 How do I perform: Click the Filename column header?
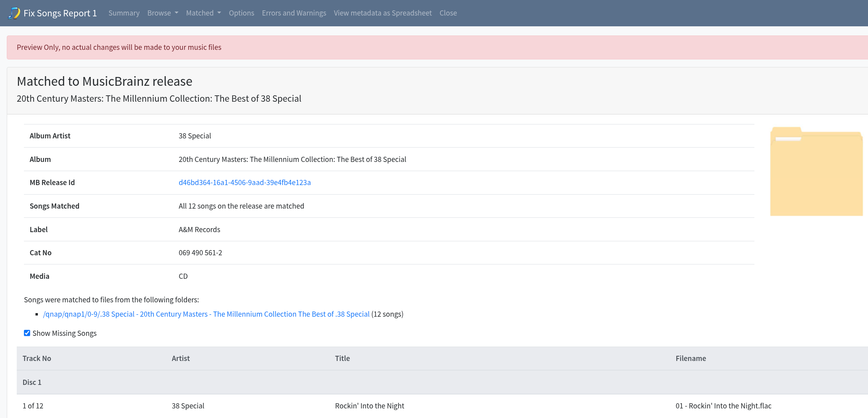pyautogui.click(x=691, y=359)
